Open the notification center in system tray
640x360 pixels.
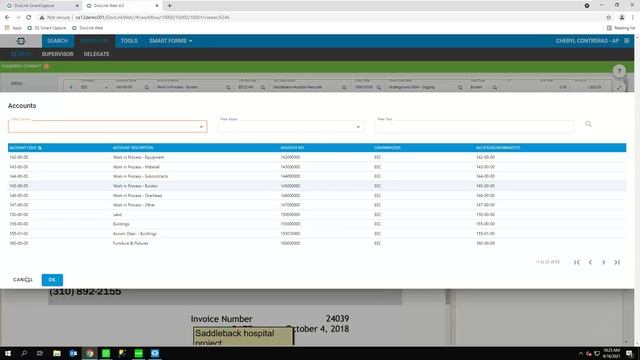[629, 353]
